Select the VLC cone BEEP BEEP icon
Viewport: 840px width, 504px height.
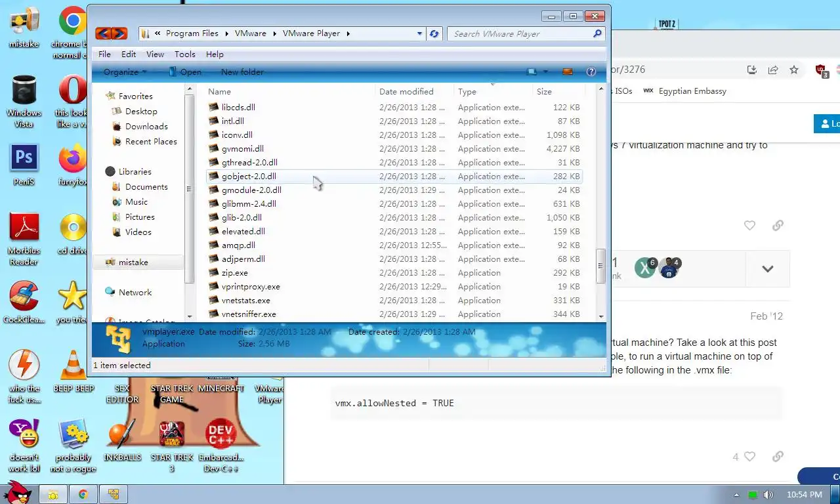point(73,371)
